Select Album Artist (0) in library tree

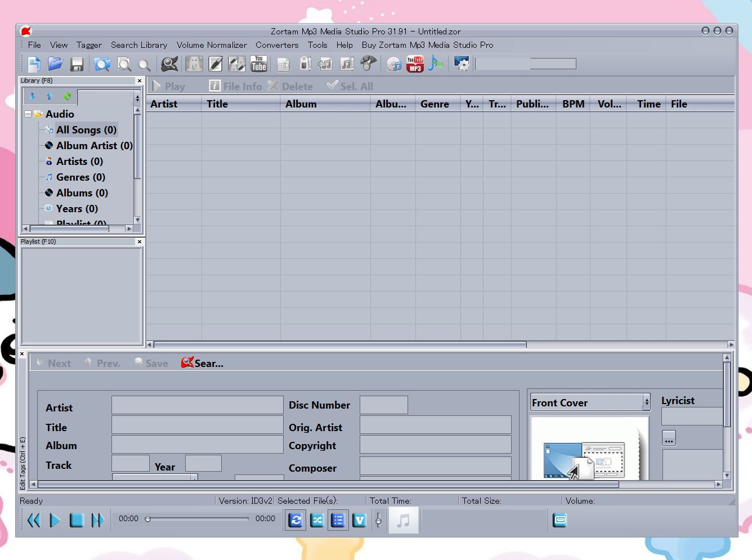pos(94,146)
